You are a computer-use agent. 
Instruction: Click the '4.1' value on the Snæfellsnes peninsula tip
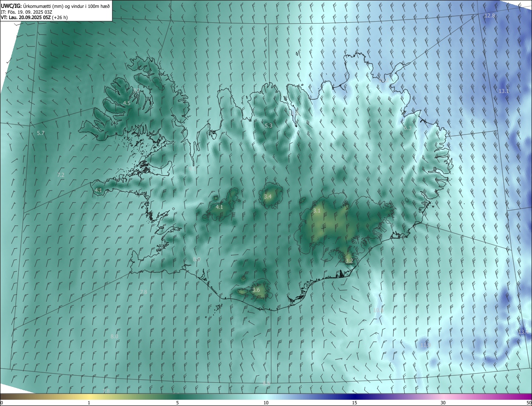[x=99, y=191]
